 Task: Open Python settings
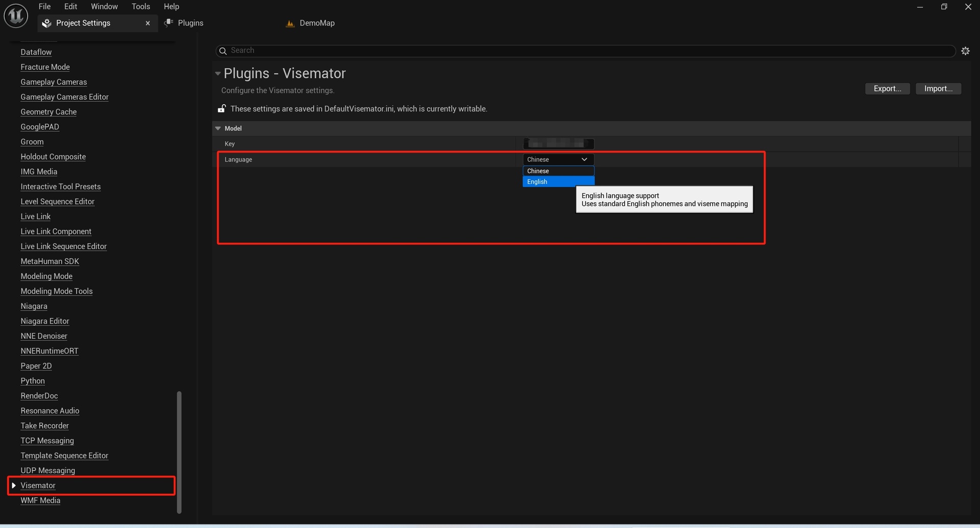[x=33, y=381]
